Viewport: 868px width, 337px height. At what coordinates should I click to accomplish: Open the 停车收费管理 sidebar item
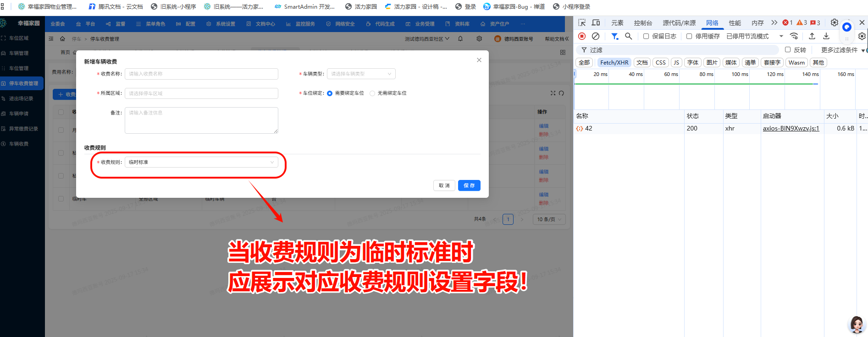pos(22,83)
